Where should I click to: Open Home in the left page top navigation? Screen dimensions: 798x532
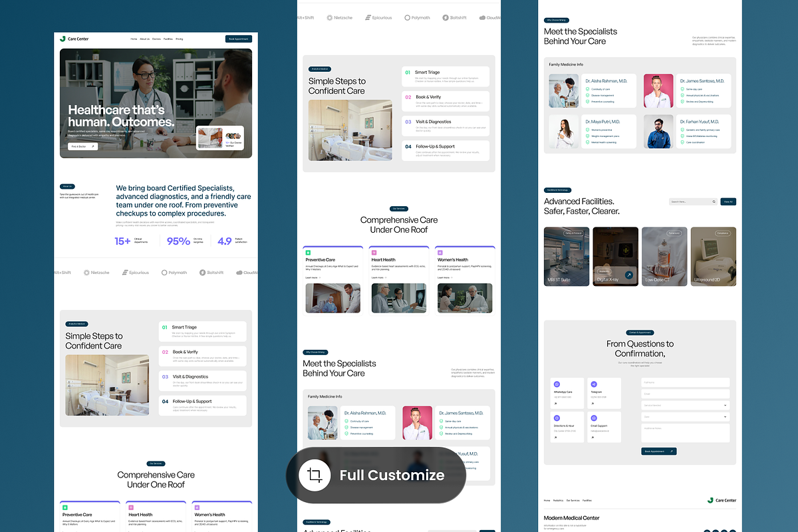[x=134, y=39]
